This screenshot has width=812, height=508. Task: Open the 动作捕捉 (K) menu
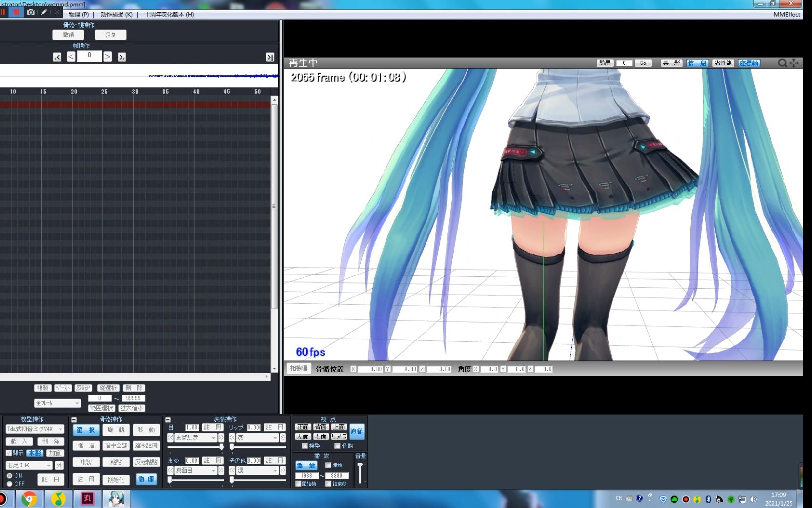click(117, 15)
